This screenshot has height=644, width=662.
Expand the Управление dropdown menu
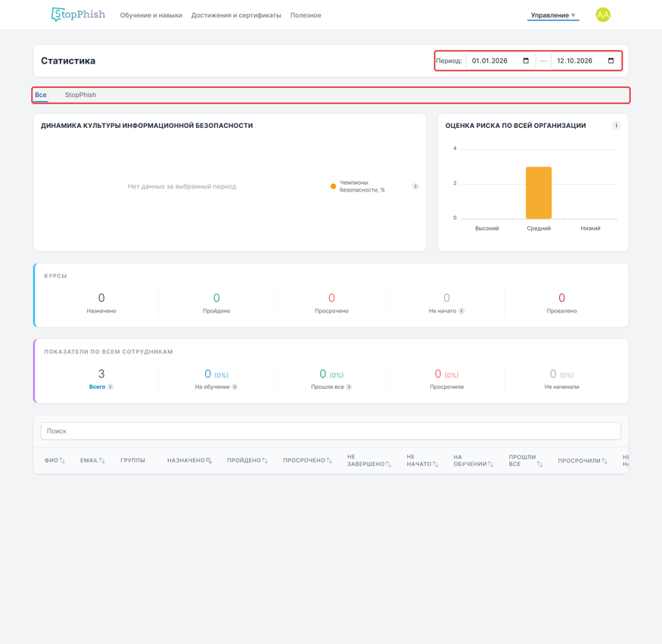coord(553,15)
